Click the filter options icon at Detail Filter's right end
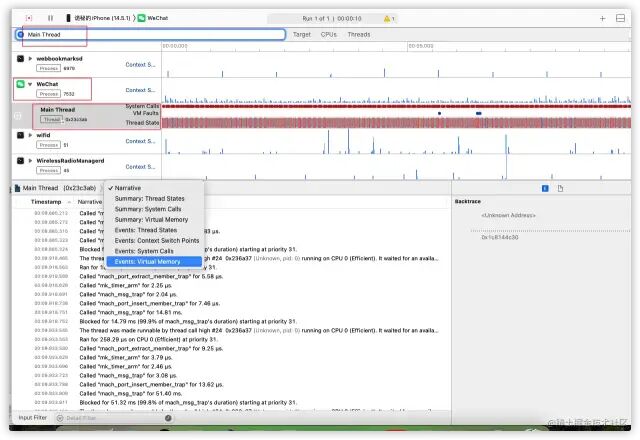This screenshot has width=640, height=440. click(168, 418)
